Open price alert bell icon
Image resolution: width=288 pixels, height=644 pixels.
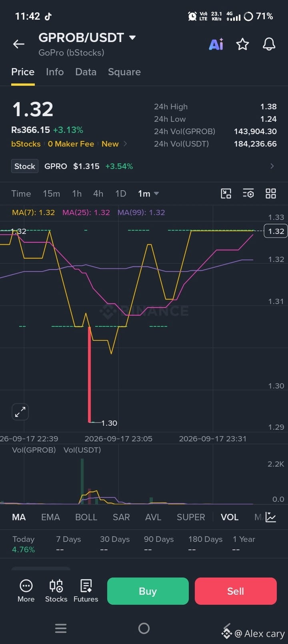(269, 44)
